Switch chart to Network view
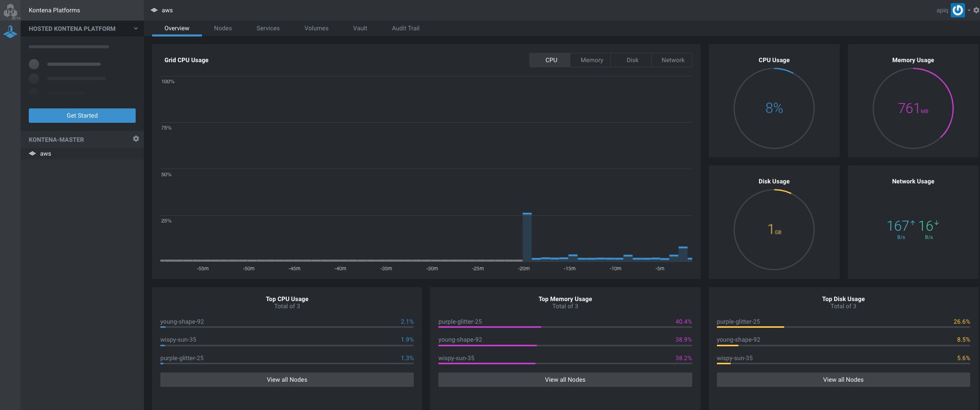 (x=672, y=60)
